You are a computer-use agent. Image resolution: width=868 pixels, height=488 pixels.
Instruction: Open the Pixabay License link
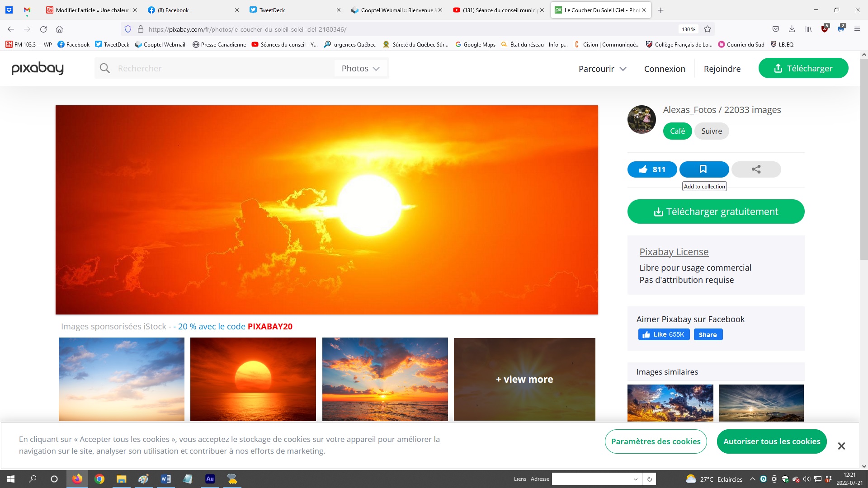674,252
